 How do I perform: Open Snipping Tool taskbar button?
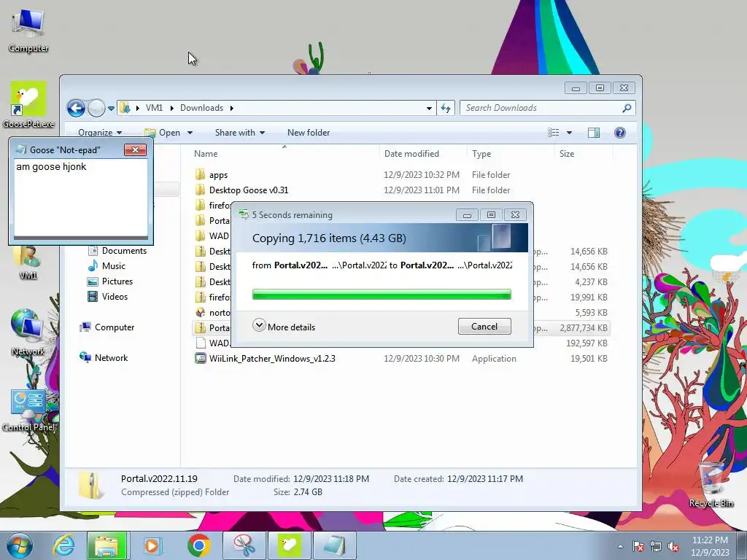[x=244, y=545]
